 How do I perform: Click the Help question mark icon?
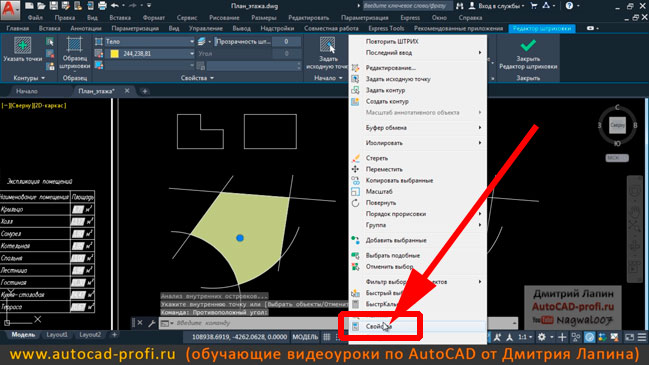tap(570, 6)
